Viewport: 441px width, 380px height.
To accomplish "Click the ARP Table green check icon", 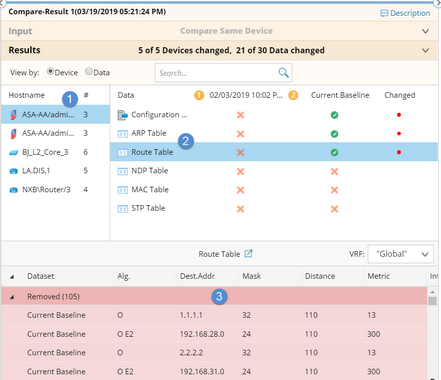I will click(334, 134).
